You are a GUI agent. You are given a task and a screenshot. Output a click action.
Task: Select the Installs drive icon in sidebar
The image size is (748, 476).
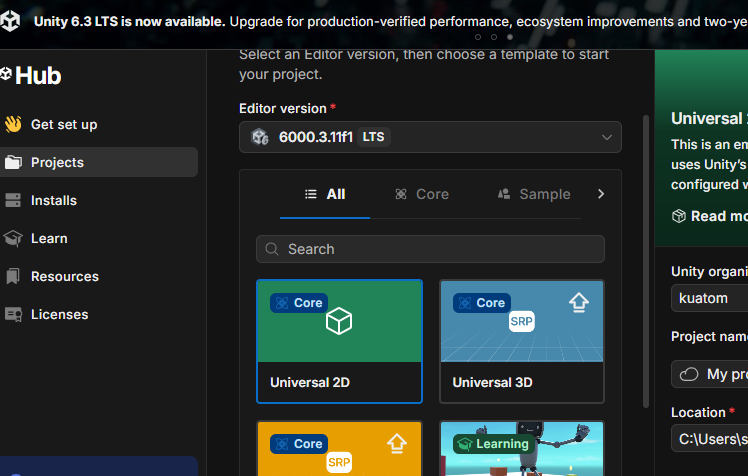point(13,200)
